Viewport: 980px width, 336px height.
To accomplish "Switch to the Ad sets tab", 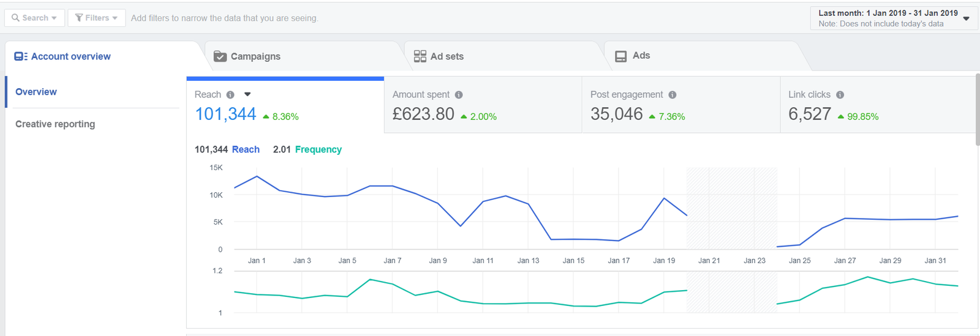I will 447,56.
